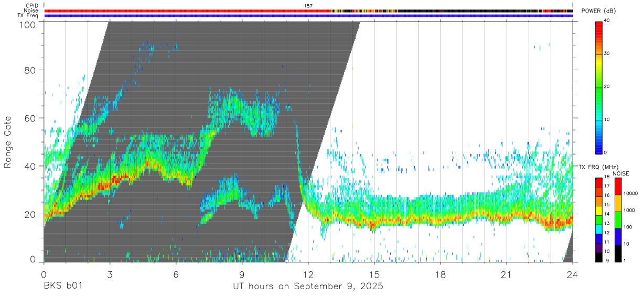
Task: Click the NOISE legend title
Action: pyautogui.click(x=622, y=173)
